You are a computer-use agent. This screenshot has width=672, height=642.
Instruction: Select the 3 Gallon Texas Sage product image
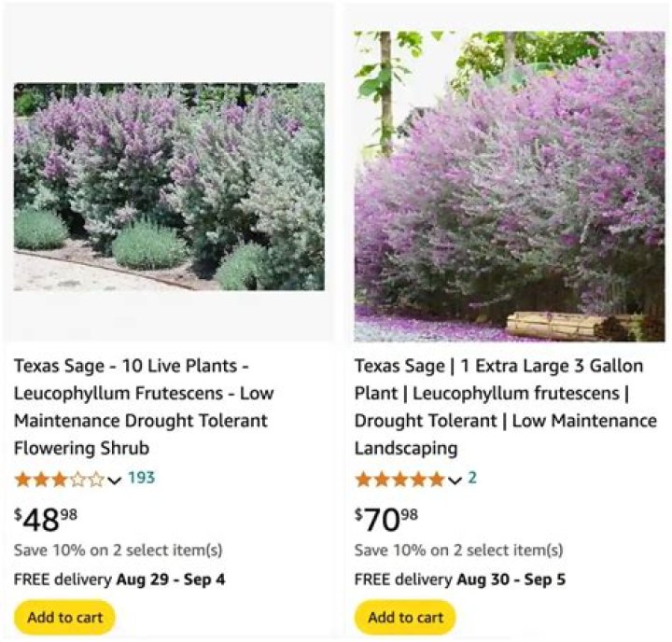point(510,187)
